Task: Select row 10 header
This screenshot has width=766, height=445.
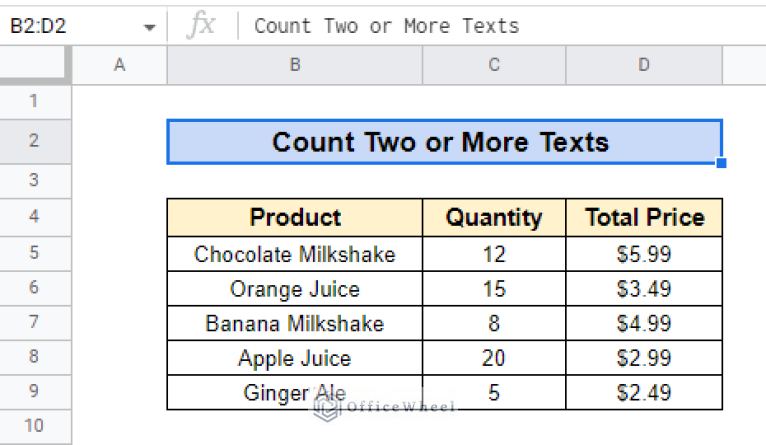Action: point(34,426)
